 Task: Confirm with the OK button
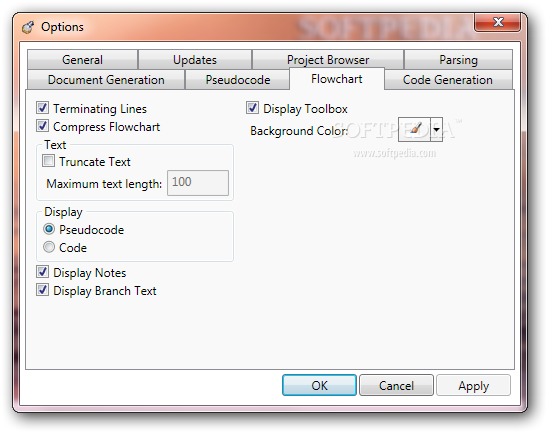pos(319,385)
